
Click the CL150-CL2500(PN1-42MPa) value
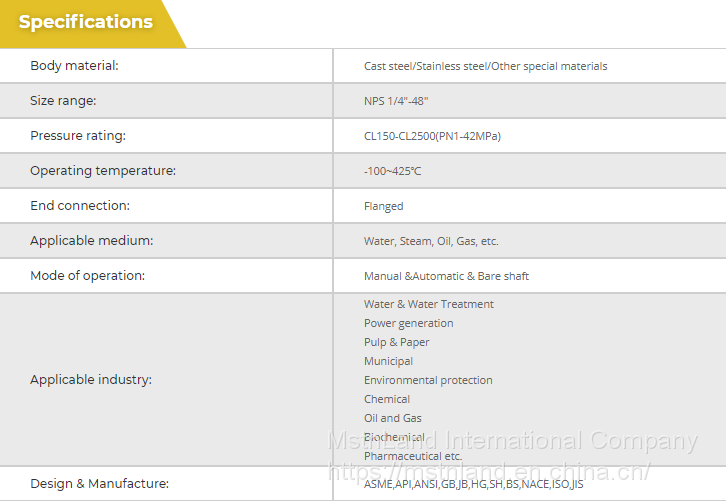pos(432,136)
